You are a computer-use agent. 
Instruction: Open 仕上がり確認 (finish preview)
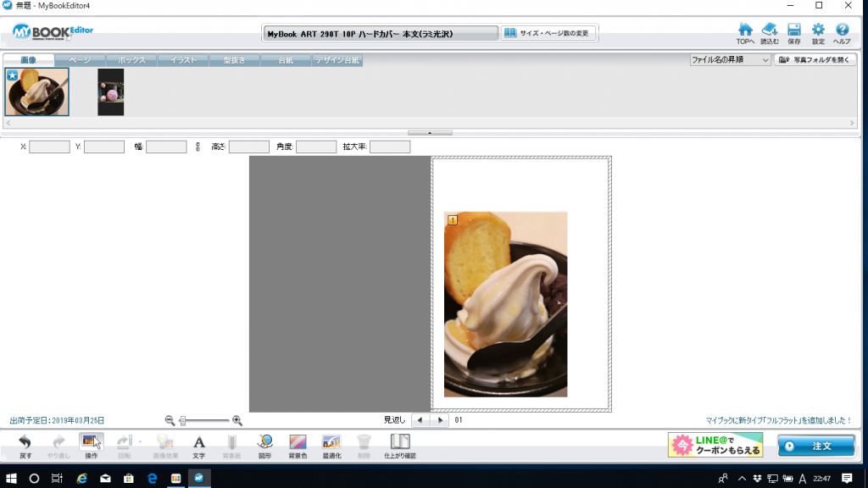398,442
